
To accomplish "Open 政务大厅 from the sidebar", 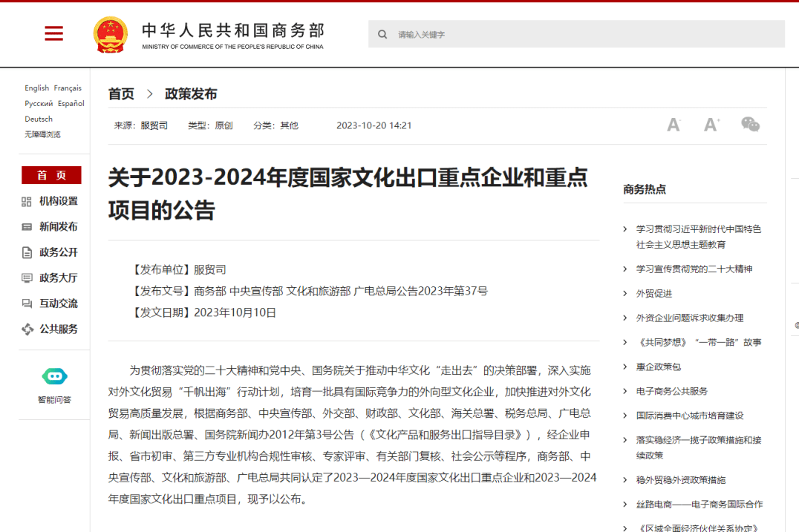I will (58, 278).
